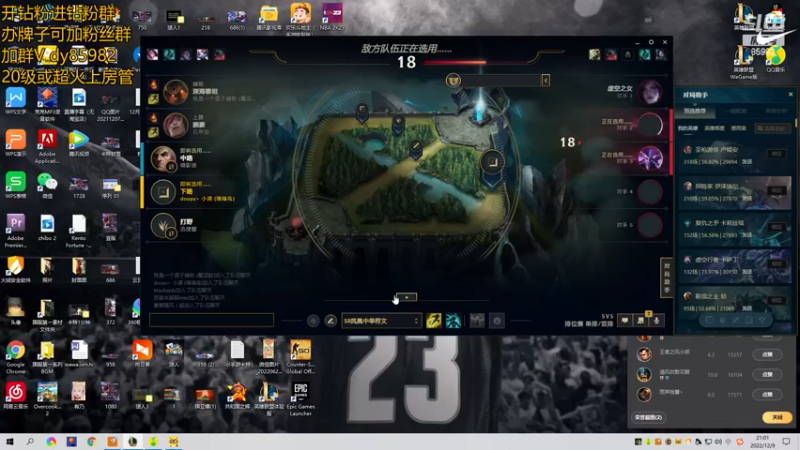The image size is (800, 450).
Task: Open the Windows notification center icon
Action: point(786,441)
